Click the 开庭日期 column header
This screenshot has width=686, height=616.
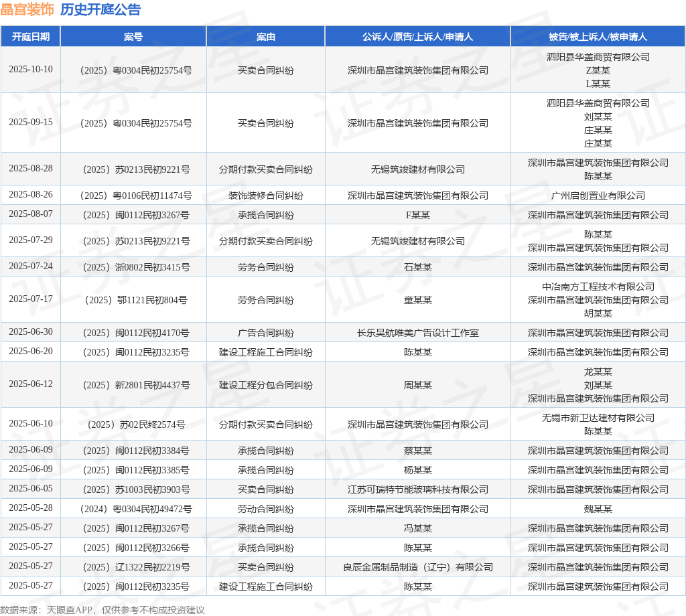click(31, 37)
